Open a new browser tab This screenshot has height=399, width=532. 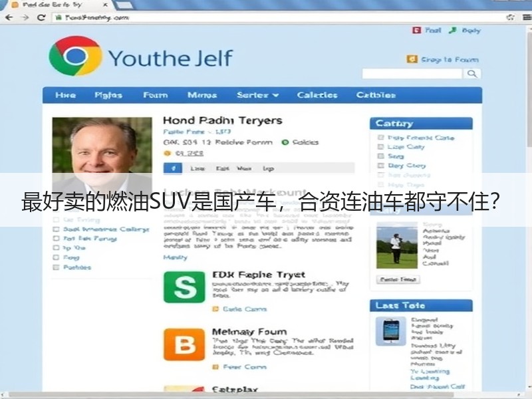(124, 5)
